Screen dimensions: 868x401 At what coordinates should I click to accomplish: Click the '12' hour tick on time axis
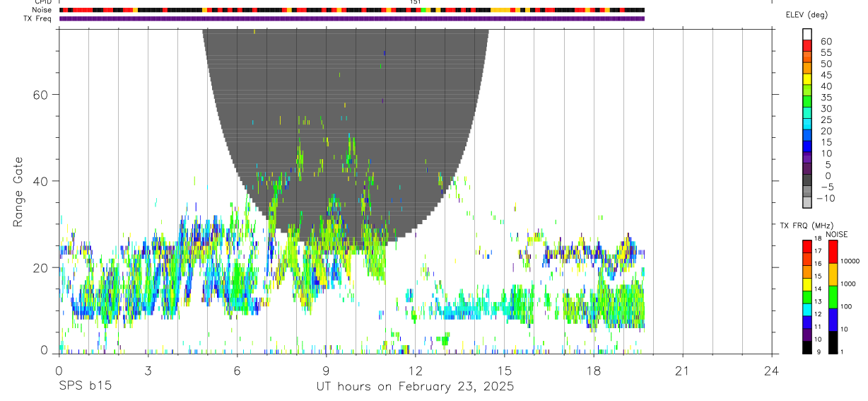click(415, 371)
